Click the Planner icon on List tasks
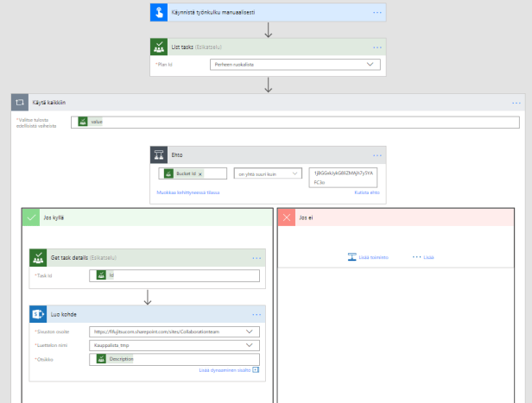Viewport: 532px width, 403px height. pyautogui.click(x=161, y=47)
